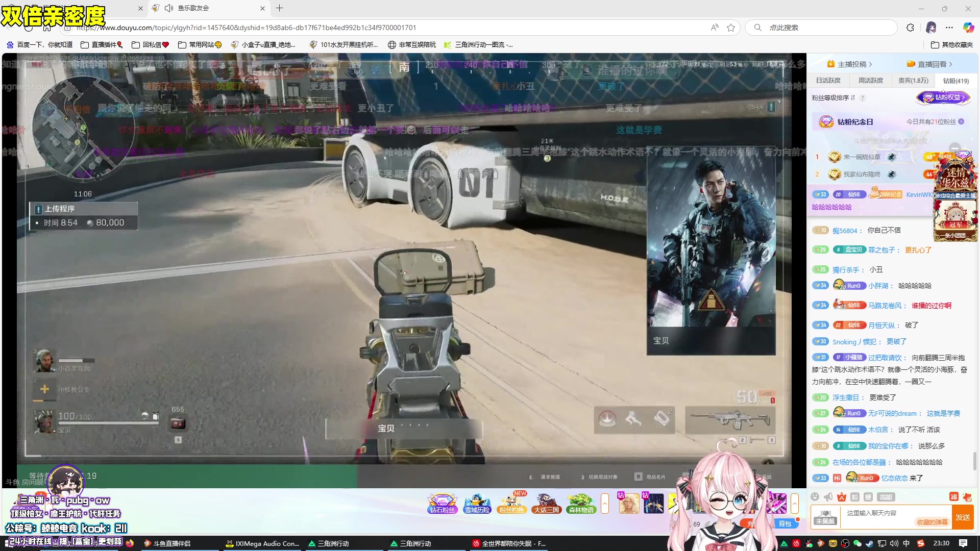This screenshot has width=980, height=551.
Task: Expand the activity list up arrow
Action: (605, 504)
